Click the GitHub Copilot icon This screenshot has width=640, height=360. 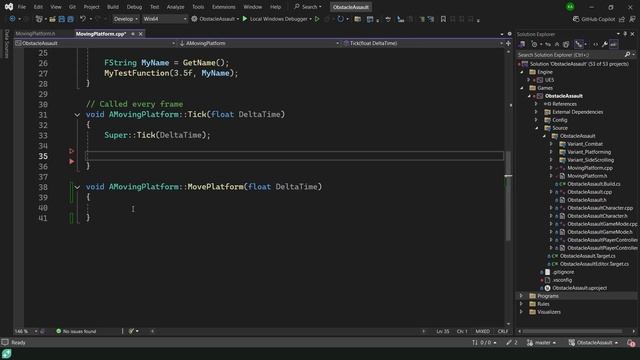(x=576, y=19)
